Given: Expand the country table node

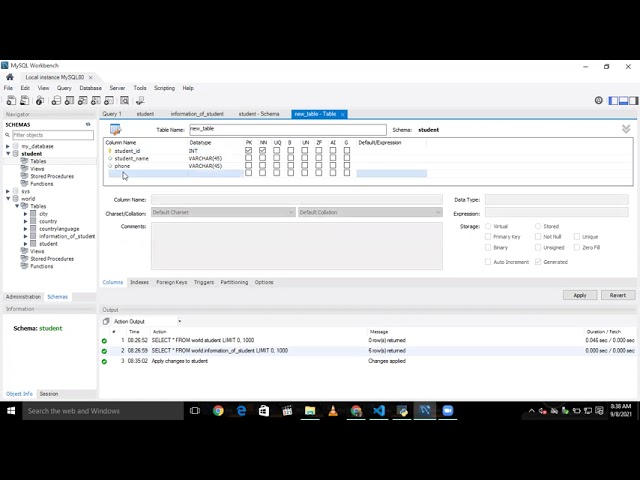Looking at the screenshot, I should click(x=25, y=221).
